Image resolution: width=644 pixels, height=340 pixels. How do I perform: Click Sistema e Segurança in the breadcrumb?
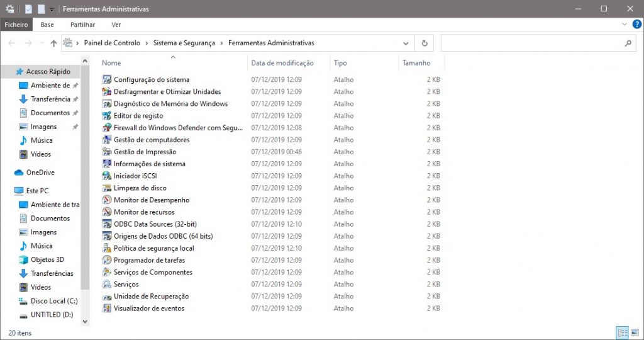point(184,43)
